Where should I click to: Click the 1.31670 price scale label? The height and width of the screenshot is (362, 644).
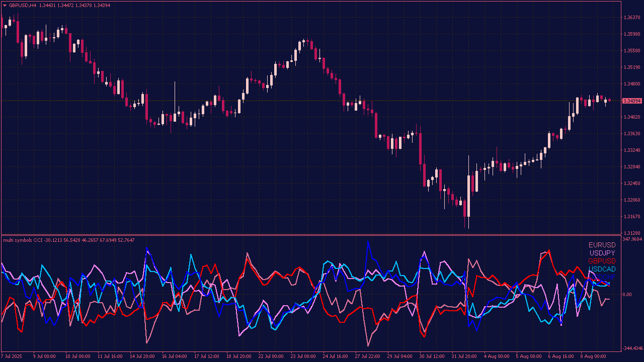[x=631, y=217]
